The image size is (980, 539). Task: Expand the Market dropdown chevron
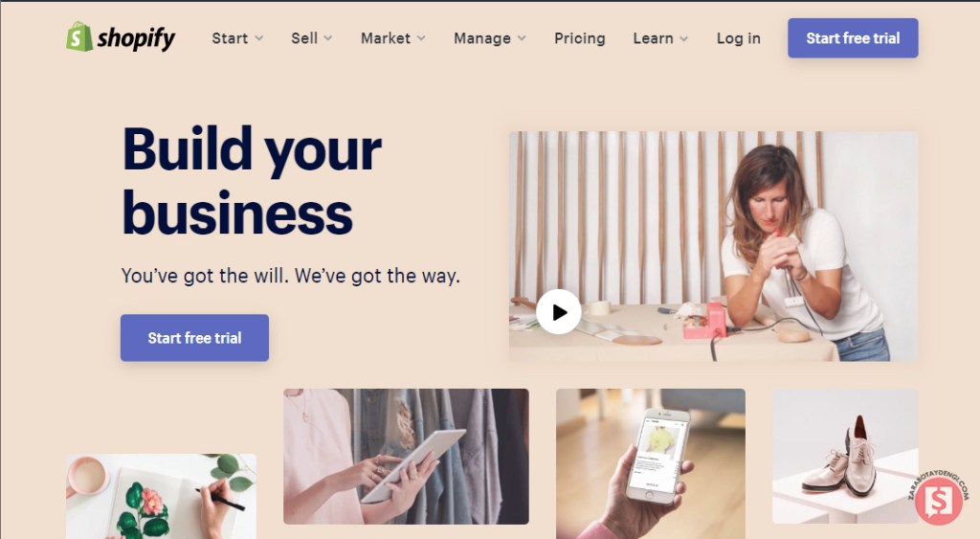421,38
